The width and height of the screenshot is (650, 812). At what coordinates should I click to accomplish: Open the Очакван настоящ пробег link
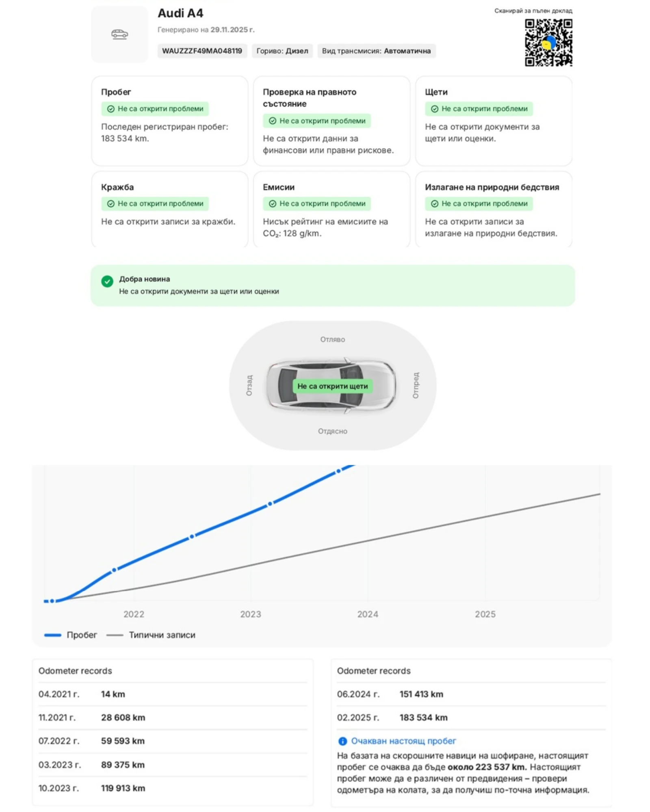403,741
